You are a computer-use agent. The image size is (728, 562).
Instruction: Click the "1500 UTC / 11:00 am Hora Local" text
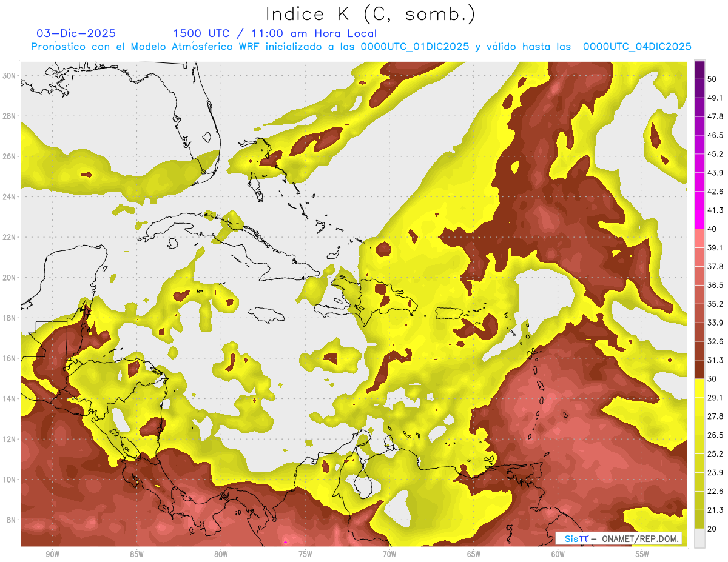pyautogui.click(x=275, y=33)
